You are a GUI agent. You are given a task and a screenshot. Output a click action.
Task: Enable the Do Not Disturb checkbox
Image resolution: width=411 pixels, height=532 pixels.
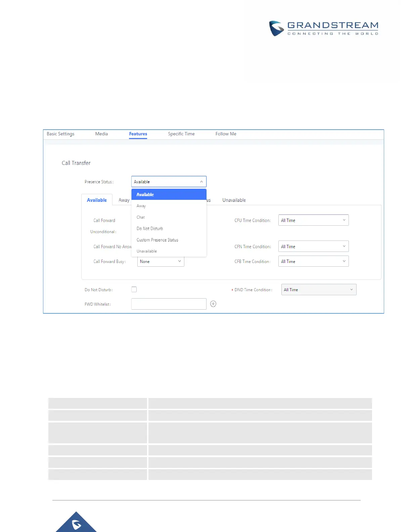point(134,290)
